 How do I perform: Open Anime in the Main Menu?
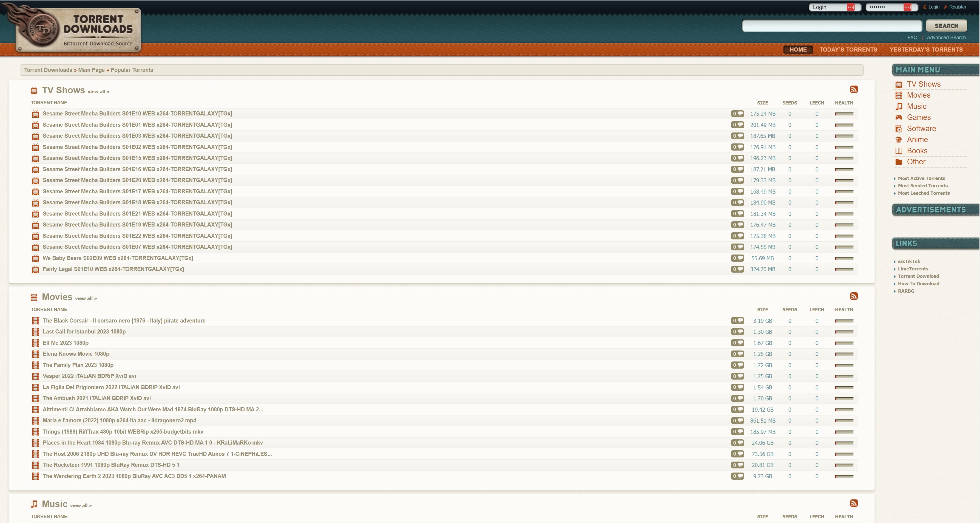coord(917,139)
